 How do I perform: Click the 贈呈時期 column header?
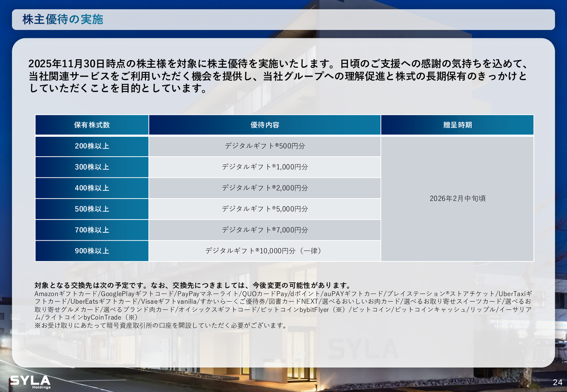(458, 125)
